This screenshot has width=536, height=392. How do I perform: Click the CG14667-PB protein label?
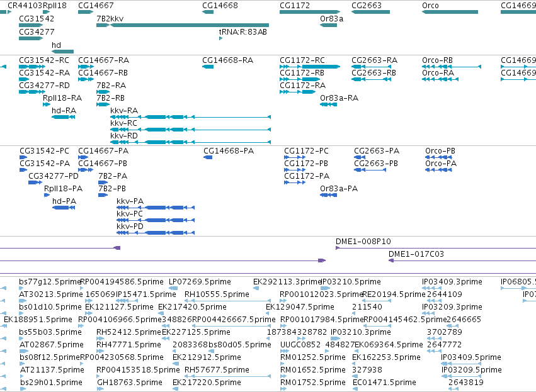(x=103, y=164)
